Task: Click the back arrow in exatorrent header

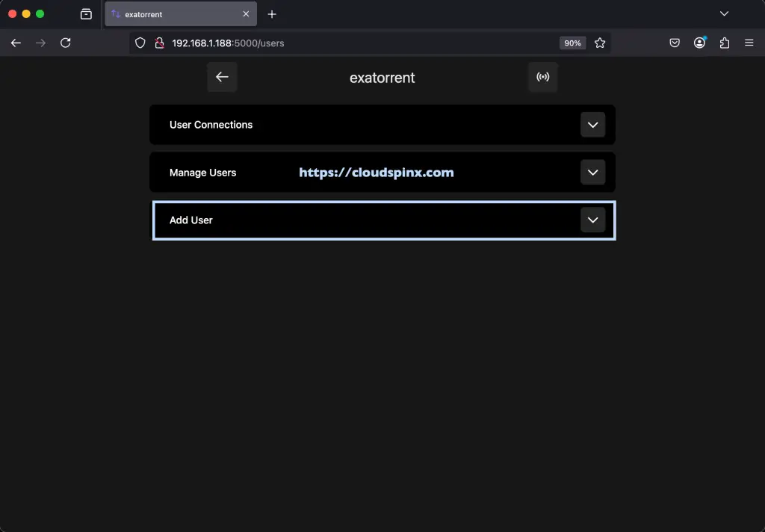Action: [222, 76]
